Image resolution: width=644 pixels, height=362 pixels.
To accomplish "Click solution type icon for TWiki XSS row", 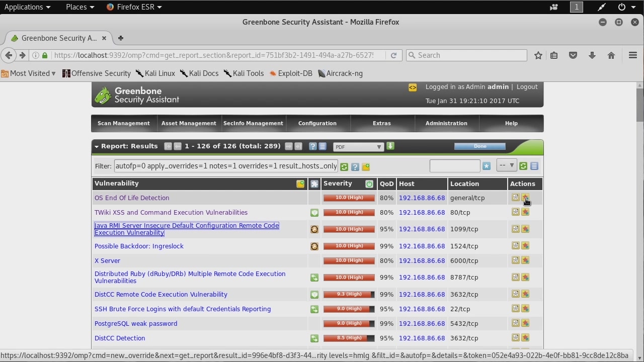I will coord(314,213).
